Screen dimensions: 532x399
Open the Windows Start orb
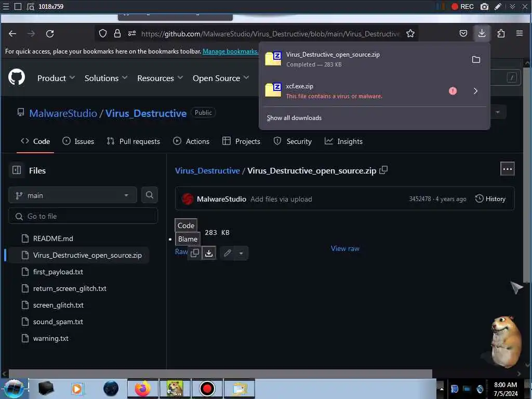[x=14, y=389]
